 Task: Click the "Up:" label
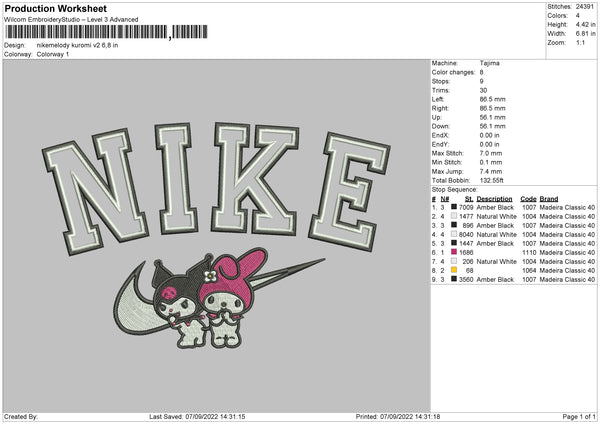click(437, 117)
